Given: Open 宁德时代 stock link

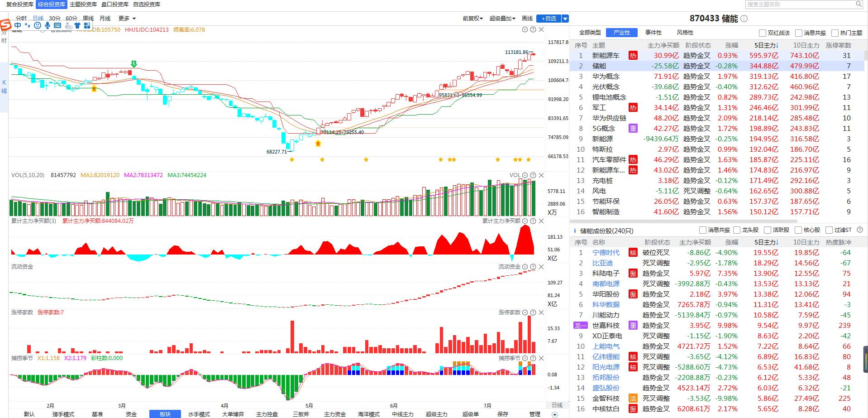Looking at the screenshot, I should pos(606,253).
